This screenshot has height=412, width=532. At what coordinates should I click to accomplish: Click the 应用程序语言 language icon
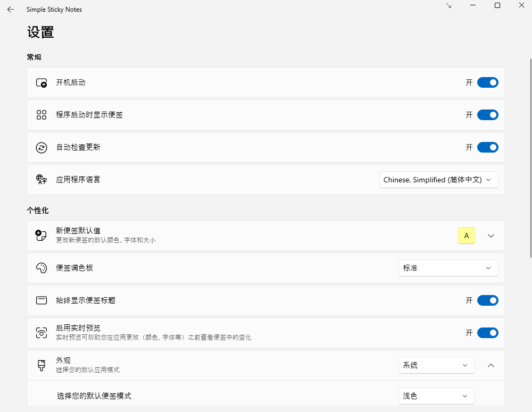tap(41, 180)
